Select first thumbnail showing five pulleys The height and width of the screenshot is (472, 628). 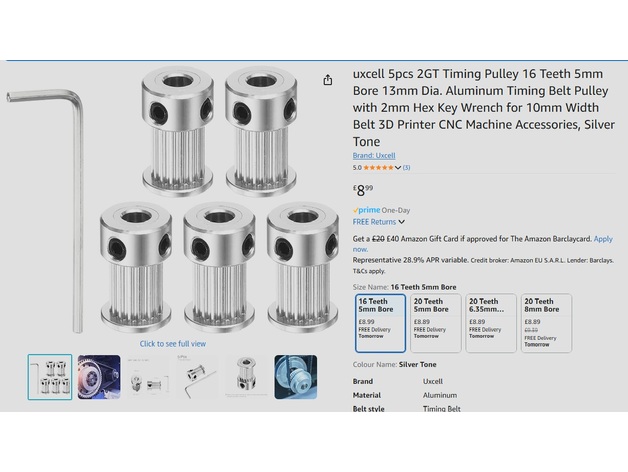[50, 377]
